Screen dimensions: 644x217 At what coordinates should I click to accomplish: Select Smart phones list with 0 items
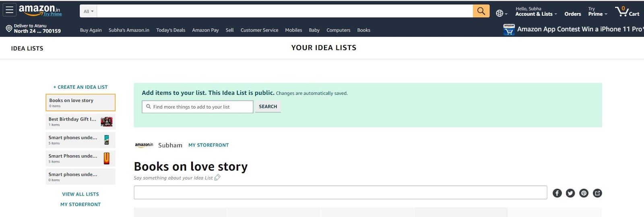click(80, 177)
